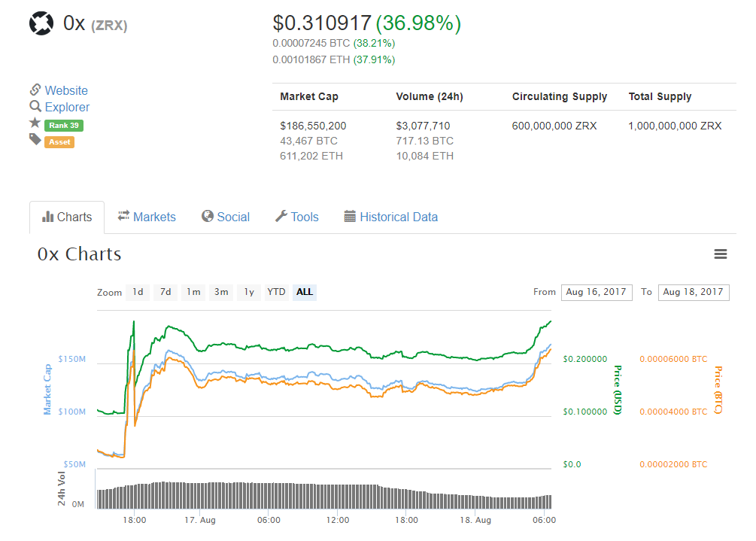Set chart zoom to 1d
The width and height of the screenshot is (756, 541).
pos(138,292)
